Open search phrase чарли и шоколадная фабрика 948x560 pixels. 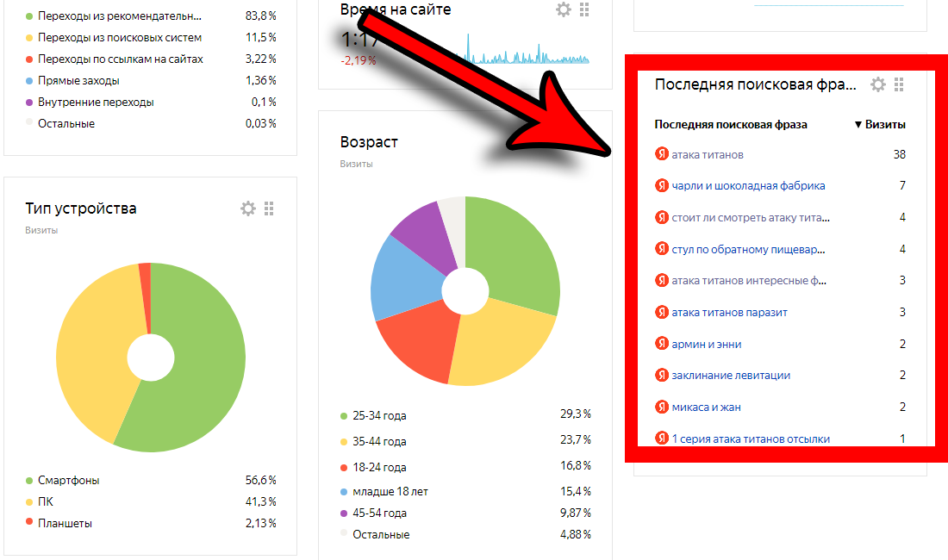tap(748, 186)
